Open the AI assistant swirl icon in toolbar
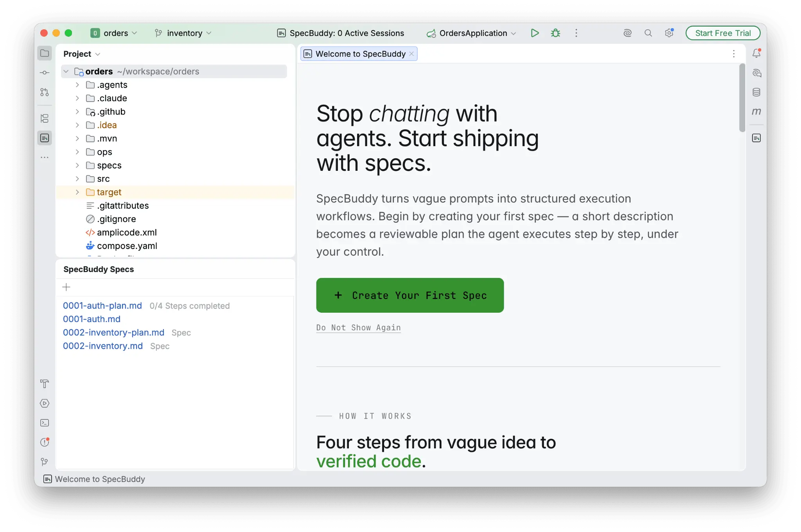The image size is (801, 532). point(627,33)
